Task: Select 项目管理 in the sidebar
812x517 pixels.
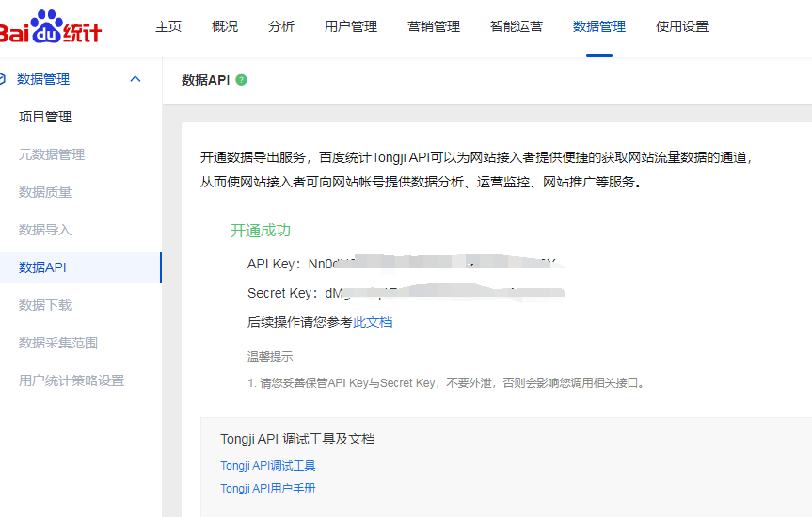Action: tap(45, 117)
